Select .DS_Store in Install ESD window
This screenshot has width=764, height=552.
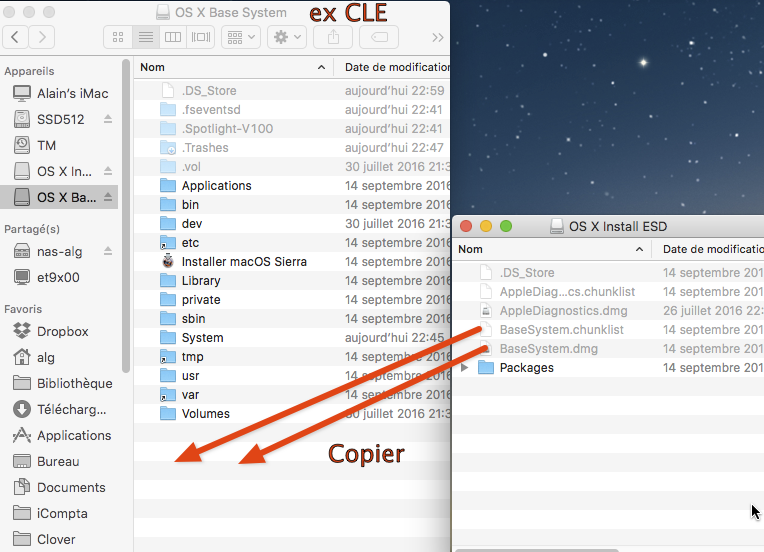608,273
